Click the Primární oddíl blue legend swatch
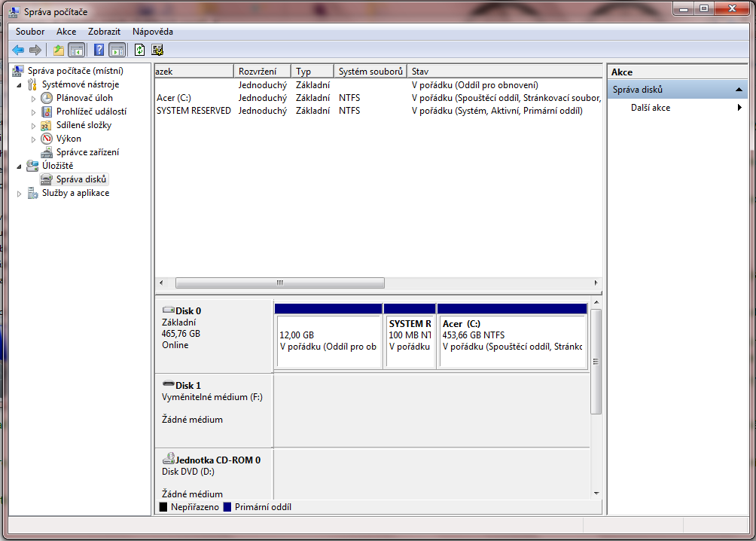This screenshot has width=756, height=541. (227, 507)
